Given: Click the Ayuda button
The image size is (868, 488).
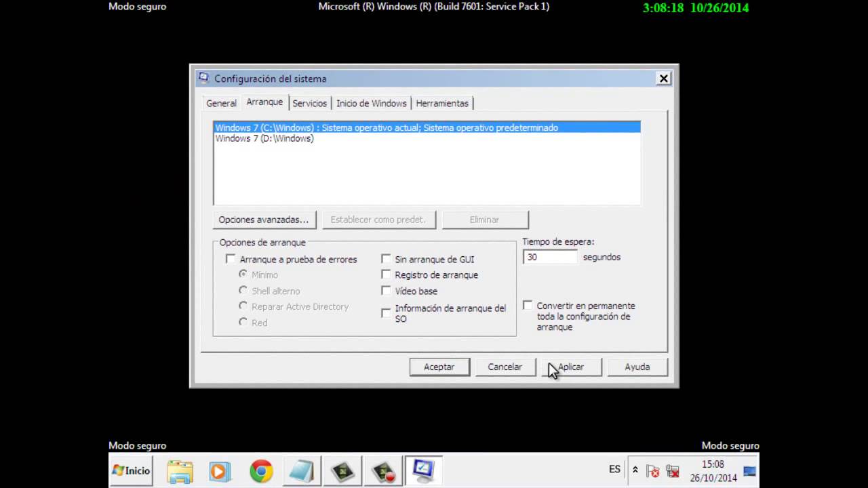Looking at the screenshot, I should pos(637,367).
